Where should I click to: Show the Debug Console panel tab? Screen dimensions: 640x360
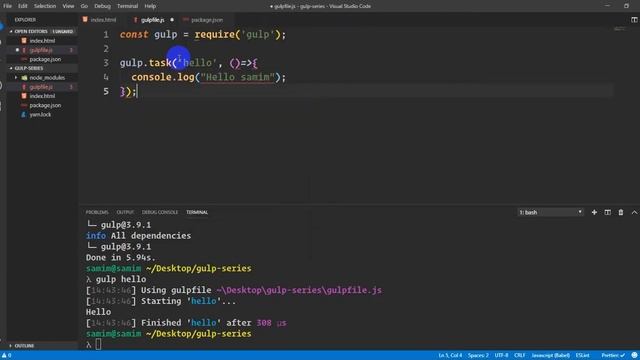click(x=160, y=212)
